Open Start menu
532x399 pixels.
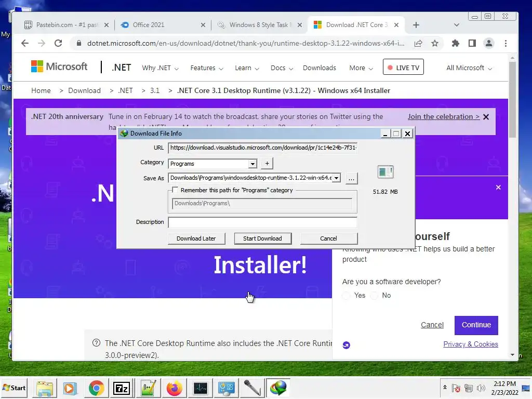[x=14, y=388]
